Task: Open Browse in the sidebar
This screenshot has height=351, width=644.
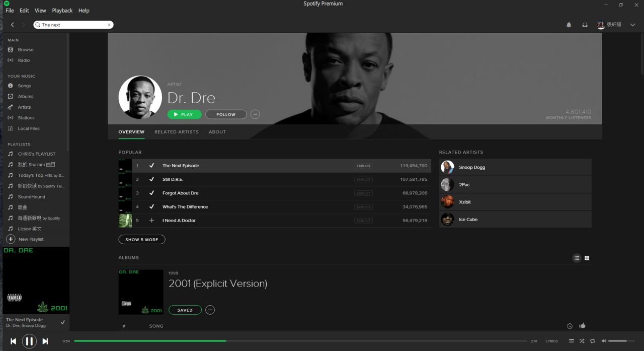Action: [26, 50]
